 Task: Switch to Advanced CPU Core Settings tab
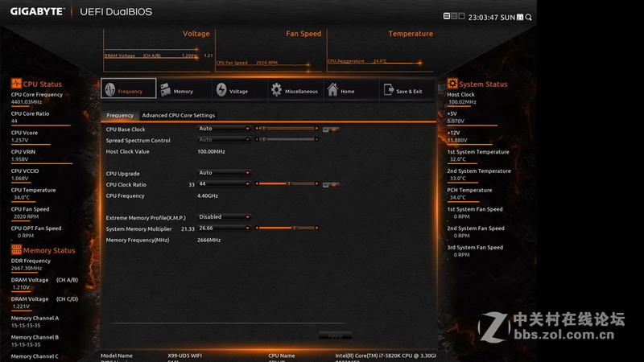[x=178, y=115]
